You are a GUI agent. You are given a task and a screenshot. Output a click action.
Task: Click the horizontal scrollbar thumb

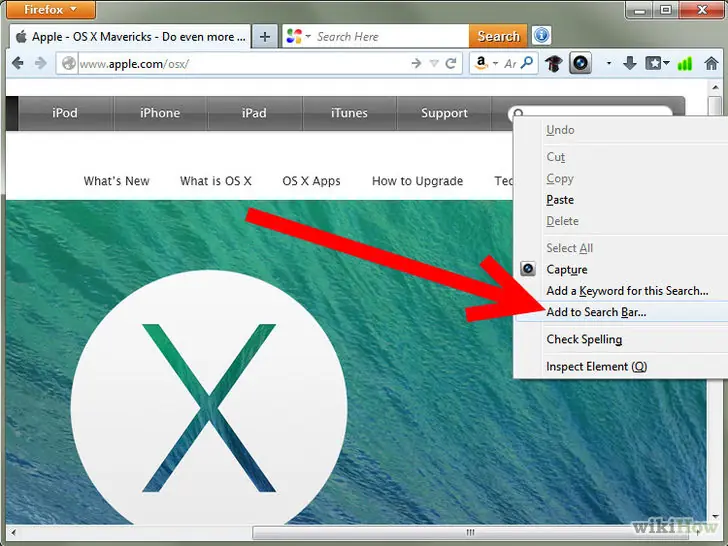[470, 532]
